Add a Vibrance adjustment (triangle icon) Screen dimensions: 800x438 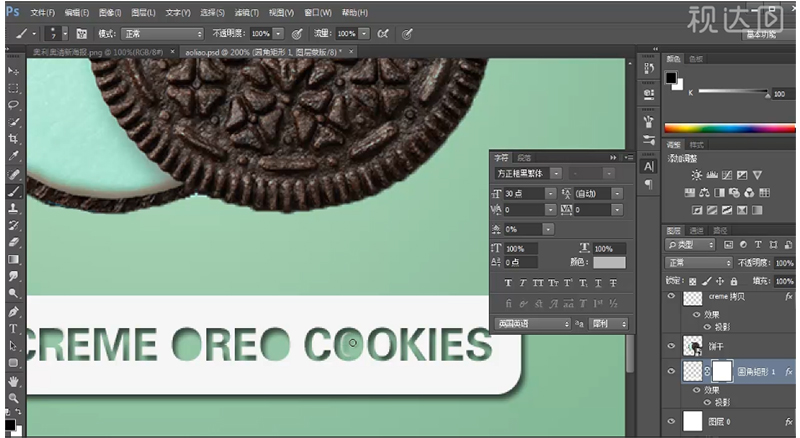tap(758, 175)
